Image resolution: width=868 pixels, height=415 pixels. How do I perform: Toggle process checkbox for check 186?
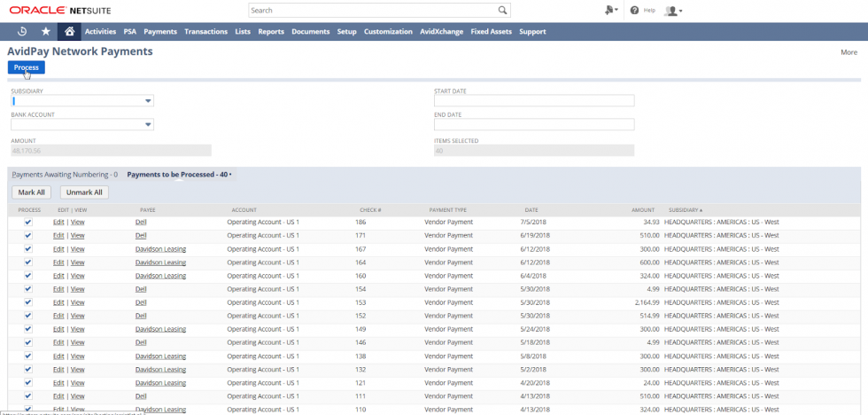coord(28,222)
